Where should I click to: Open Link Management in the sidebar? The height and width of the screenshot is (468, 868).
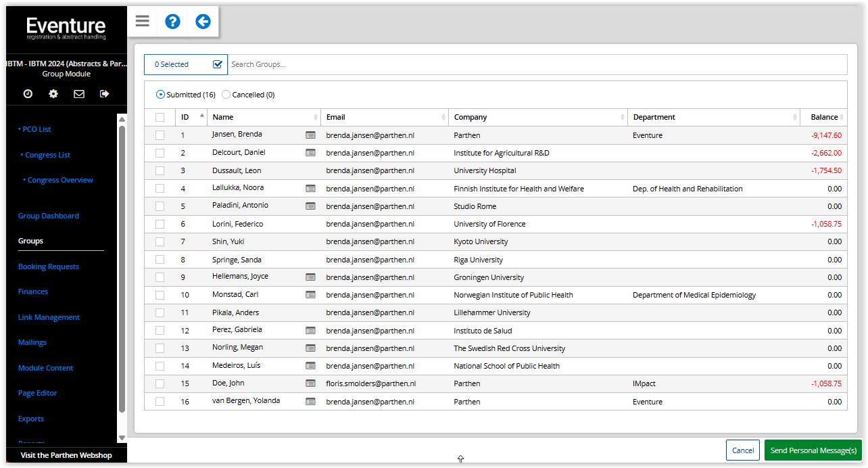49,317
